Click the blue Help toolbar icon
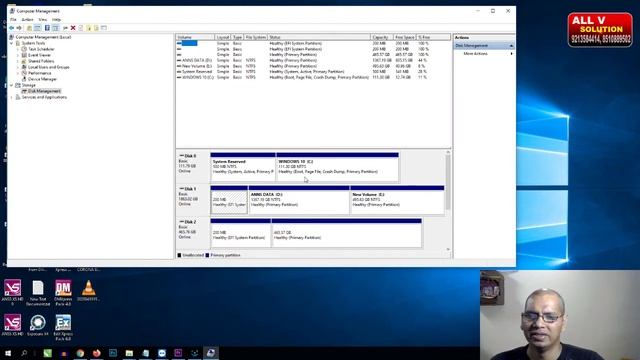Viewport: 640px width, 360px height. [47, 28]
